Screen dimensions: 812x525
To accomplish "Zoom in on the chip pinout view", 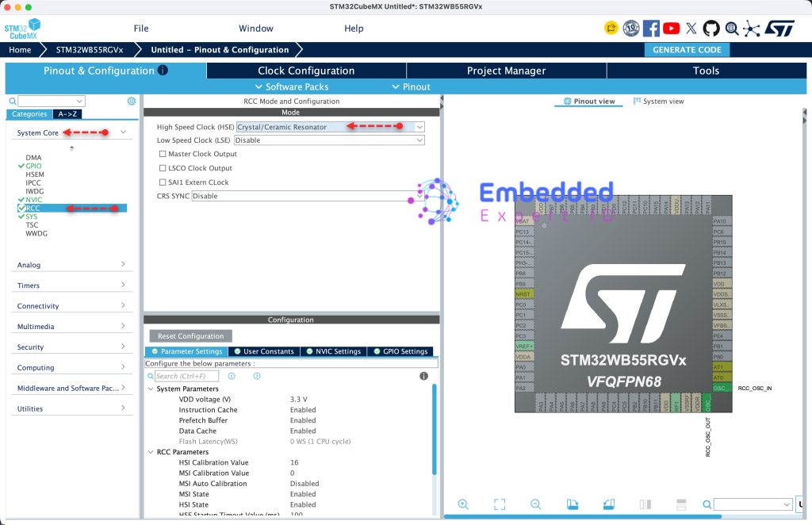I will coord(463,504).
